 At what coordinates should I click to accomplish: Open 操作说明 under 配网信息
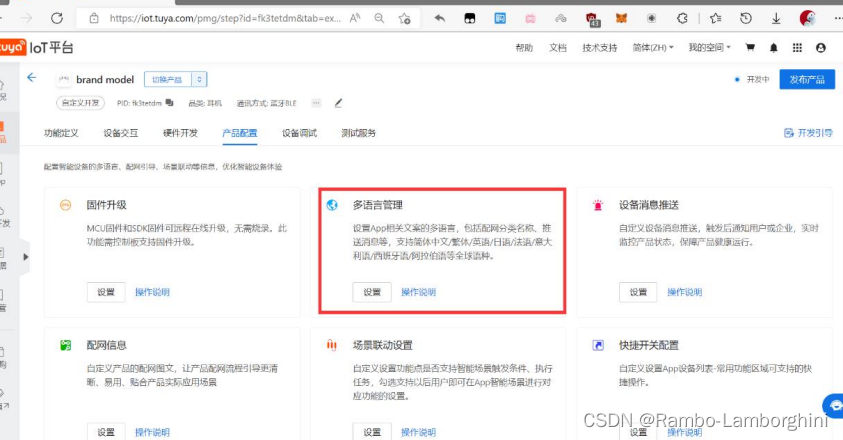(x=152, y=432)
